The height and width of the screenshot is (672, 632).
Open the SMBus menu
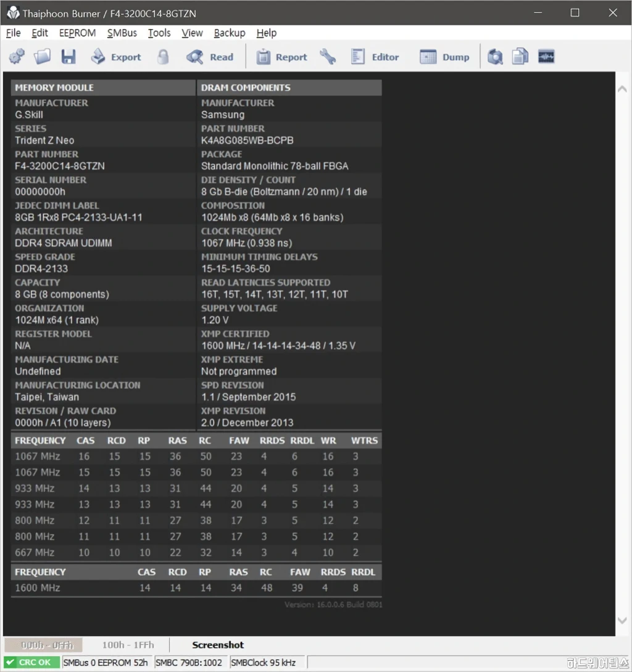click(122, 33)
